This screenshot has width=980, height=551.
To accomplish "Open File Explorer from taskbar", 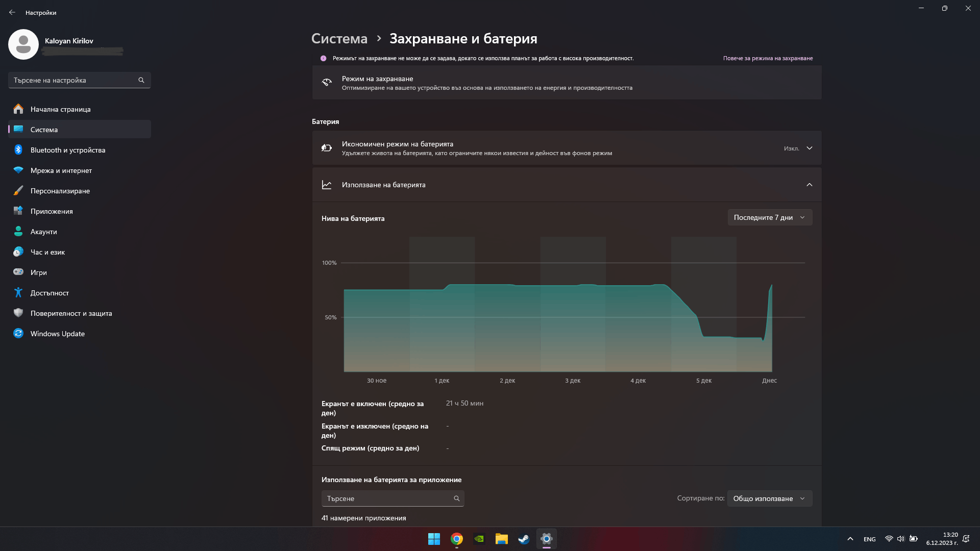I will click(x=501, y=539).
